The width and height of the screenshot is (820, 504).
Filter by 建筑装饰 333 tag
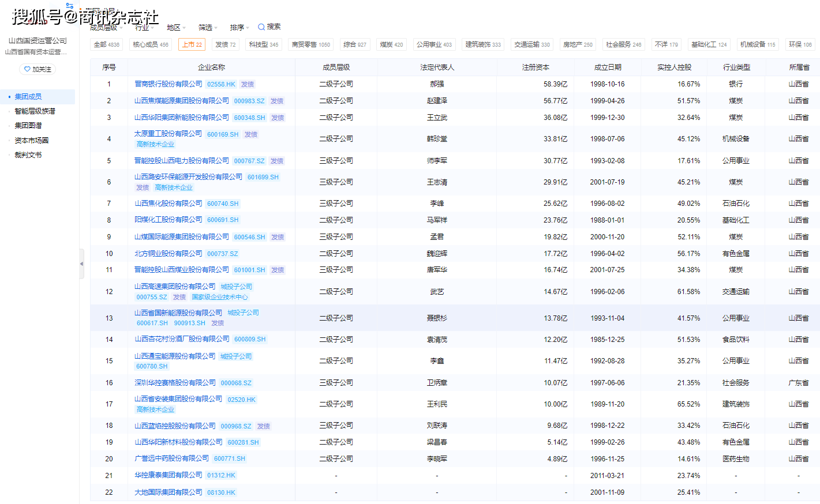coord(484,44)
